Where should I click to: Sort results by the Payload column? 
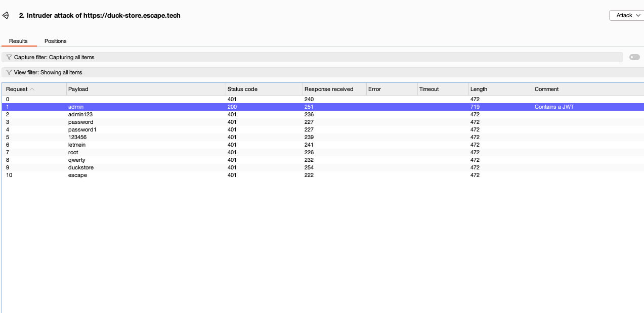(x=78, y=89)
